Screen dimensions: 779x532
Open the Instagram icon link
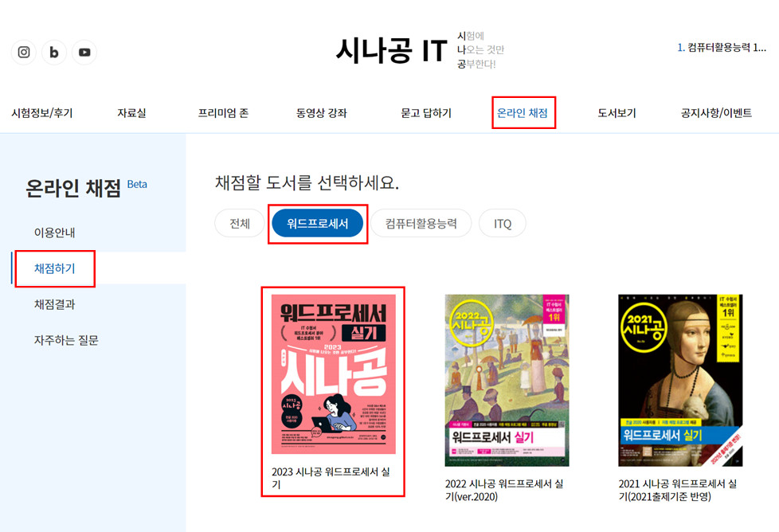[24, 52]
